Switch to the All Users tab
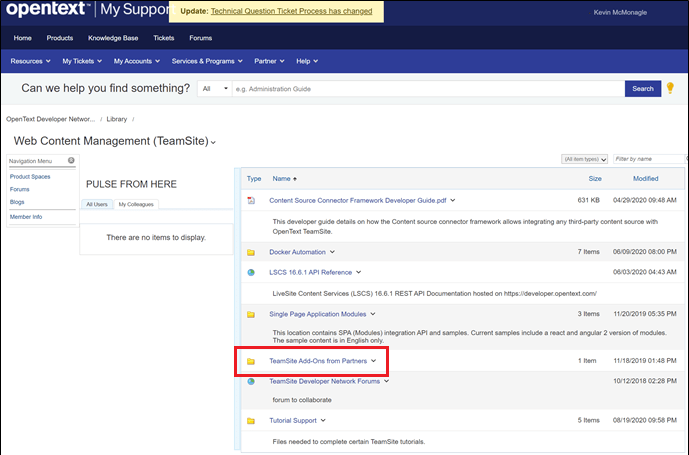 click(97, 204)
